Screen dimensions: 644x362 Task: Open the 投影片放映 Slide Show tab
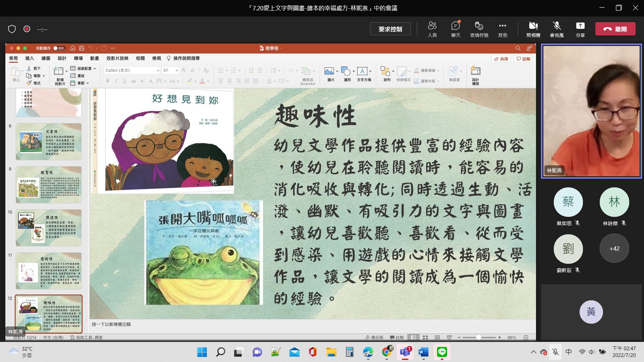117,58
